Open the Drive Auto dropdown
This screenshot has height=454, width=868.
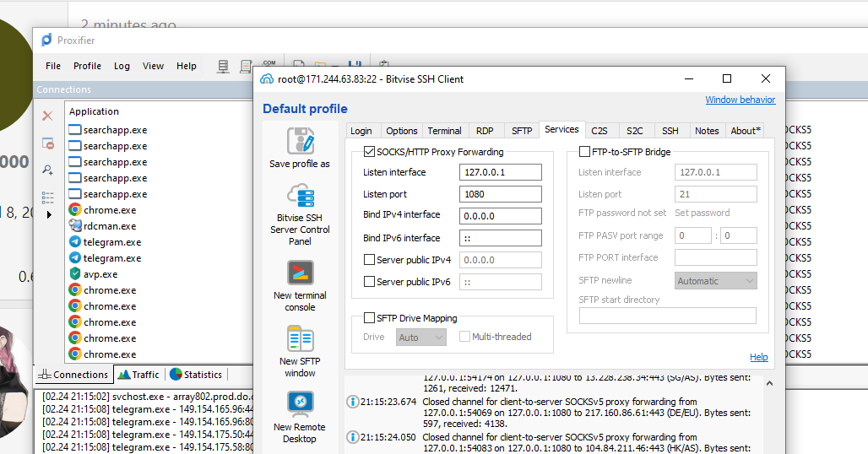[421, 338]
